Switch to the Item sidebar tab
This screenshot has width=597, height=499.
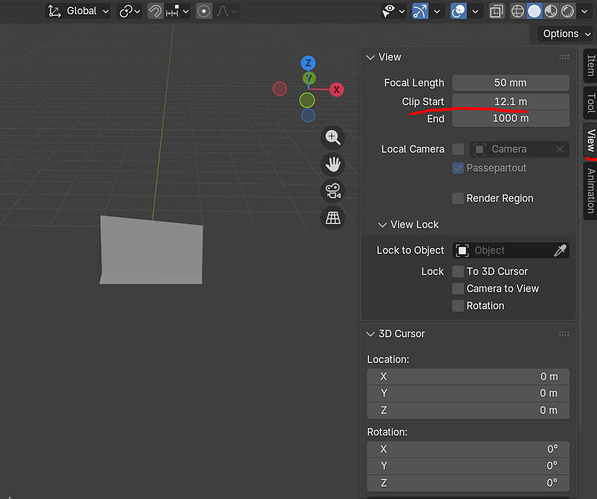(x=591, y=65)
